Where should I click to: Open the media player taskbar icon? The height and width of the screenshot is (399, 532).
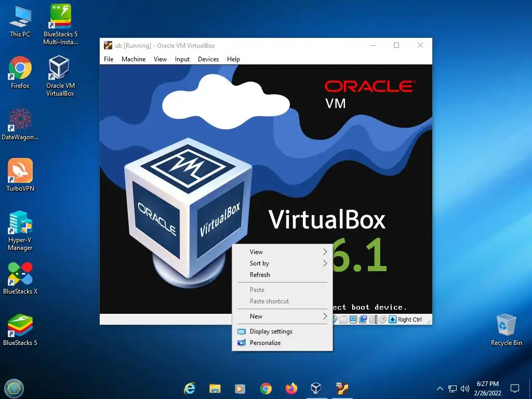240,389
